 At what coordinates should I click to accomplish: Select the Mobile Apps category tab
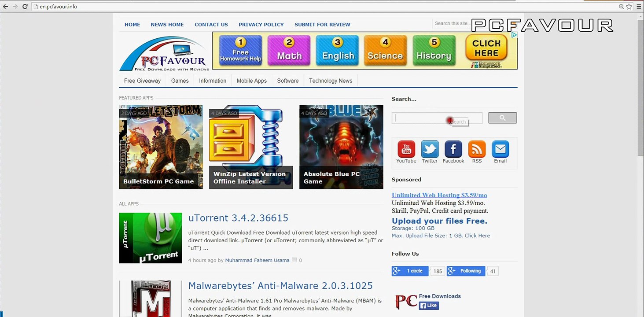pos(252,81)
